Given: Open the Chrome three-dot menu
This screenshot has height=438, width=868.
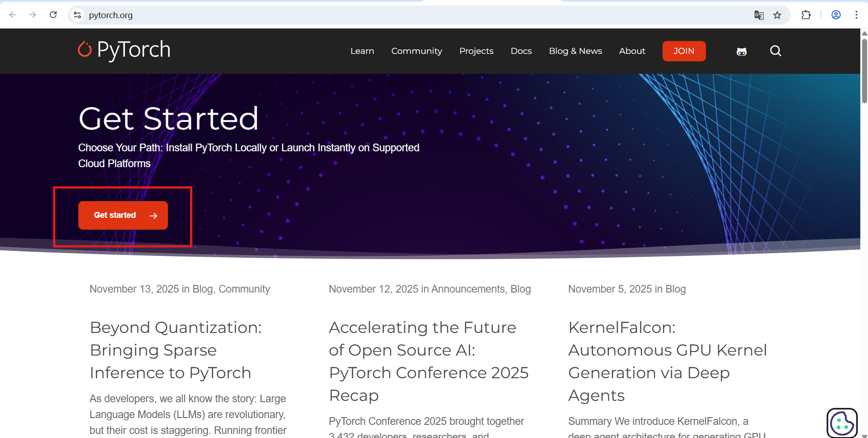Looking at the screenshot, I should point(856,15).
